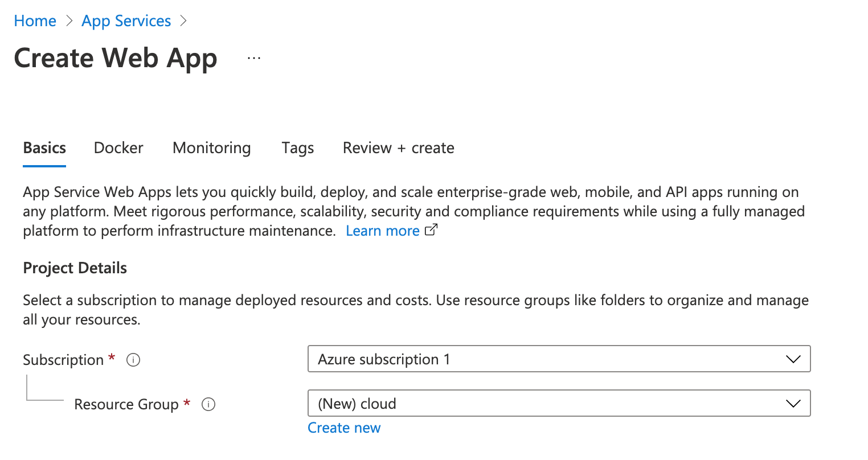Image resolution: width=868 pixels, height=460 pixels.
Task: Click the Resource Group info icon
Action: [208, 404]
